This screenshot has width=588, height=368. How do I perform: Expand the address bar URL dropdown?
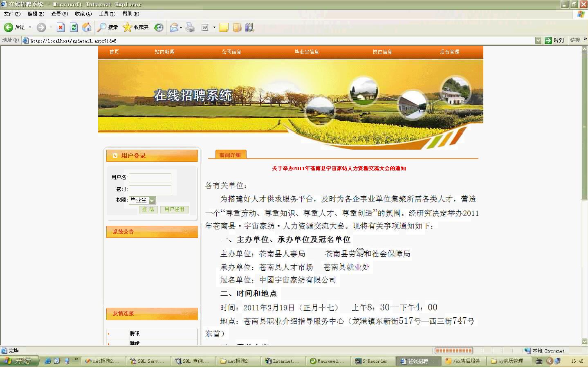click(538, 40)
